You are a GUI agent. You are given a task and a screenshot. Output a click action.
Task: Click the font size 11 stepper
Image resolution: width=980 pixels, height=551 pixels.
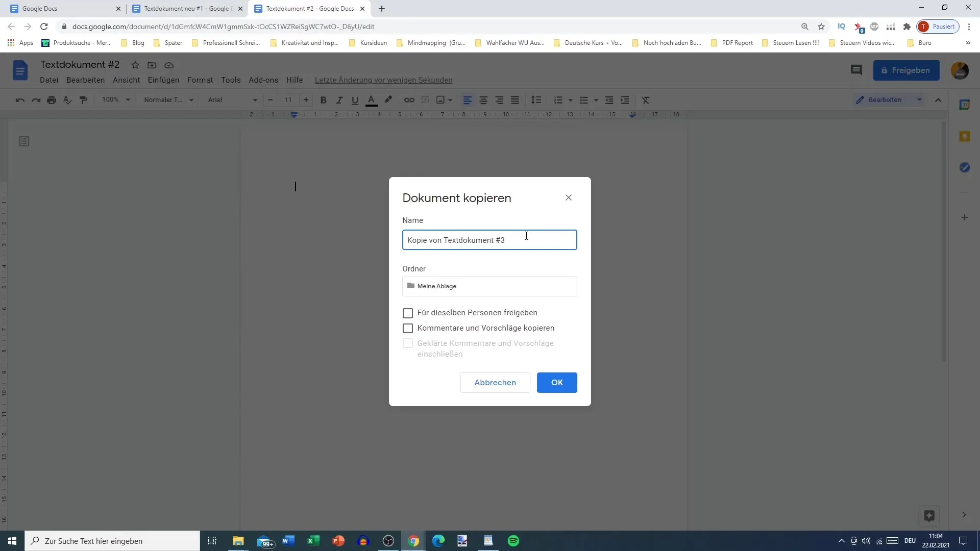coord(289,99)
